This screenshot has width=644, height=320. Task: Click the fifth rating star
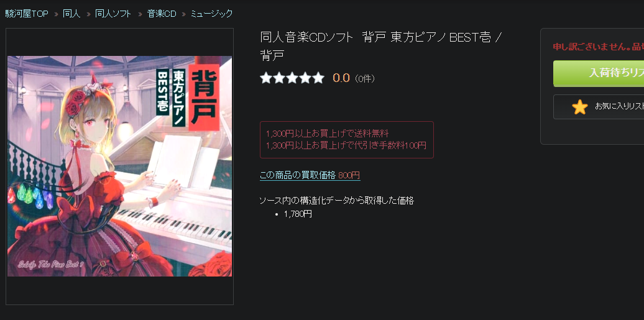click(x=318, y=78)
